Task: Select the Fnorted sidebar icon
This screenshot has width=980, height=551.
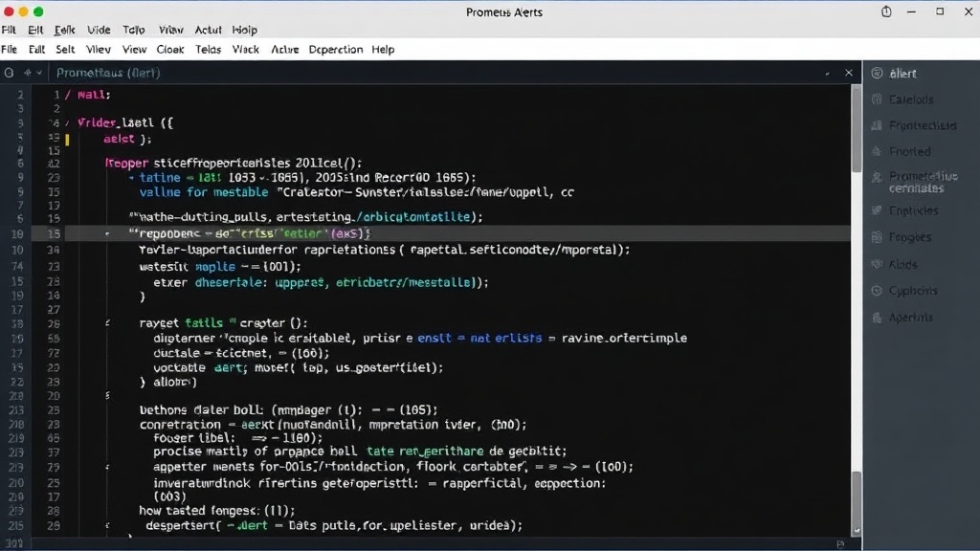Action: click(877, 151)
